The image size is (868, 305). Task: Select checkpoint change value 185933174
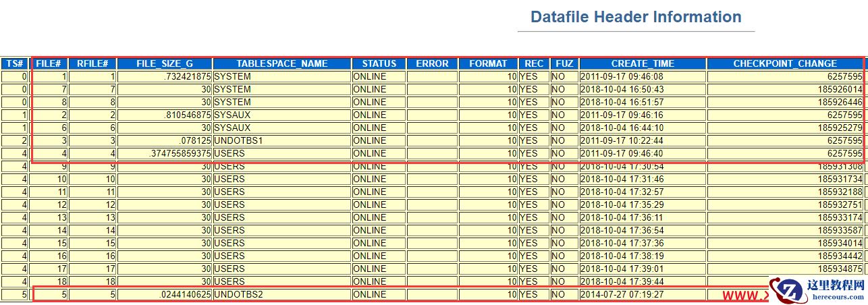pos(840,217)
